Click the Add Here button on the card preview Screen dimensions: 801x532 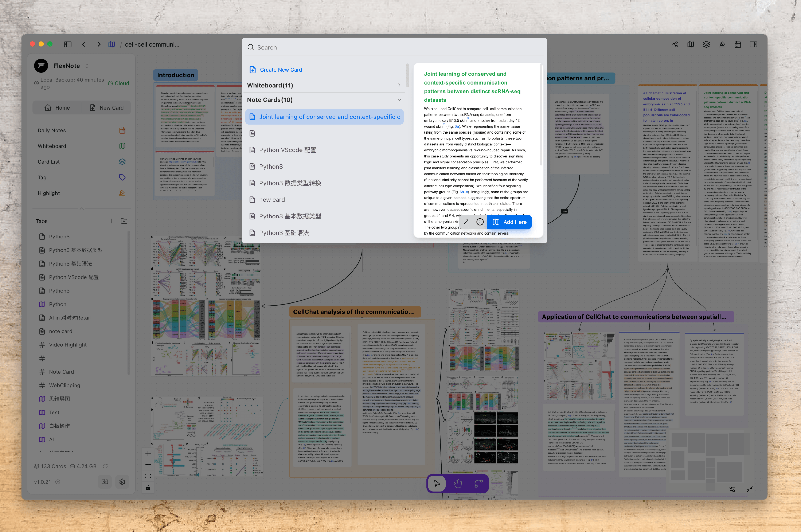pos(509,222)
